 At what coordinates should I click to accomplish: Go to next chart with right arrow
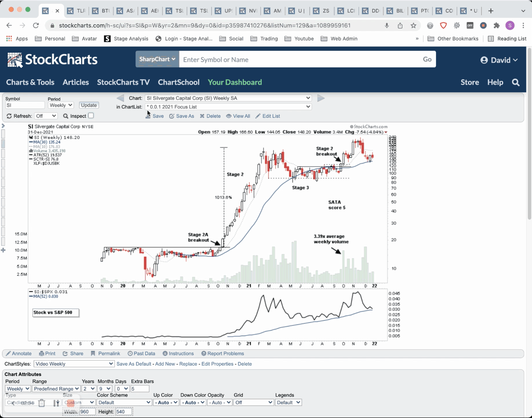click(x=321, y=98)
